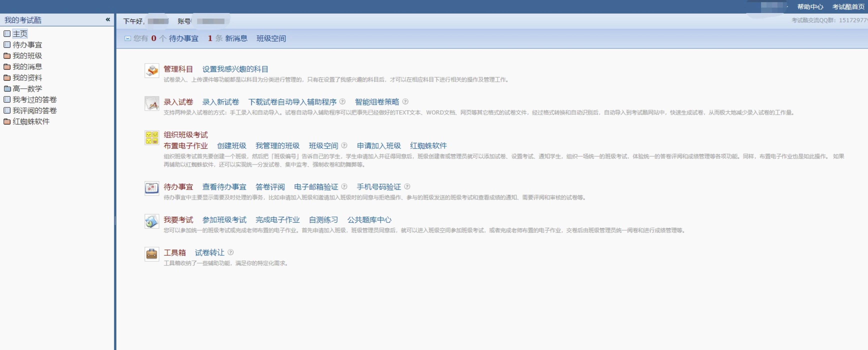Click the folder icon beside 我的资料
Image resolution: width=868 pixels, height=350 pixels.
[x=7, y=78]
